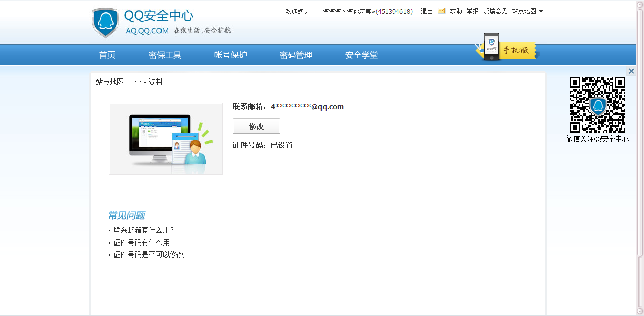Open FAQ 证件号码是否可以修改？
Screen dimensions: 644x316
[x=150, y=255]
